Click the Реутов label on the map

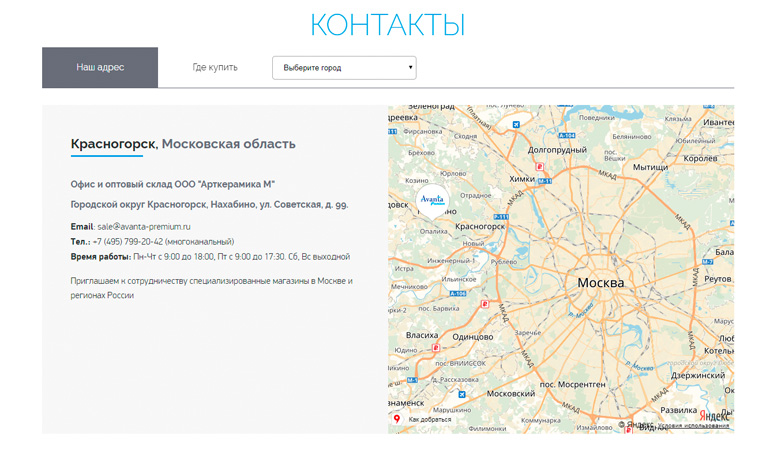tap(717, 279)
